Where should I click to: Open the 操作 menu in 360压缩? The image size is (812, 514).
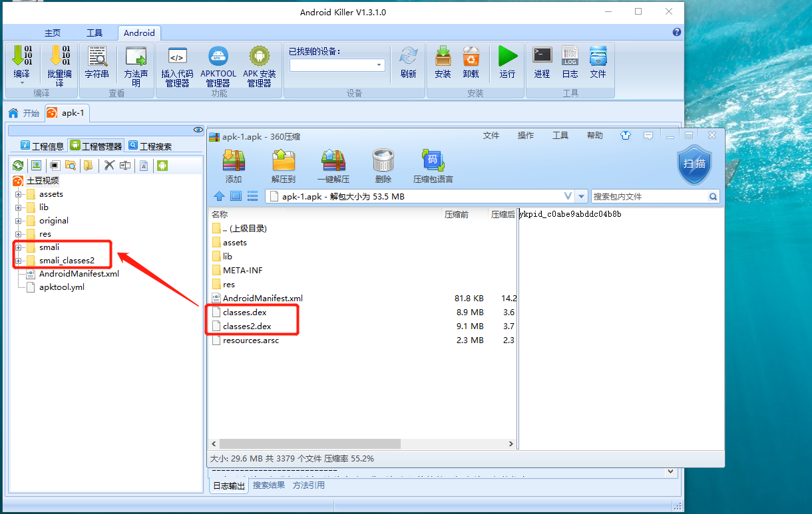click(526, 136)
